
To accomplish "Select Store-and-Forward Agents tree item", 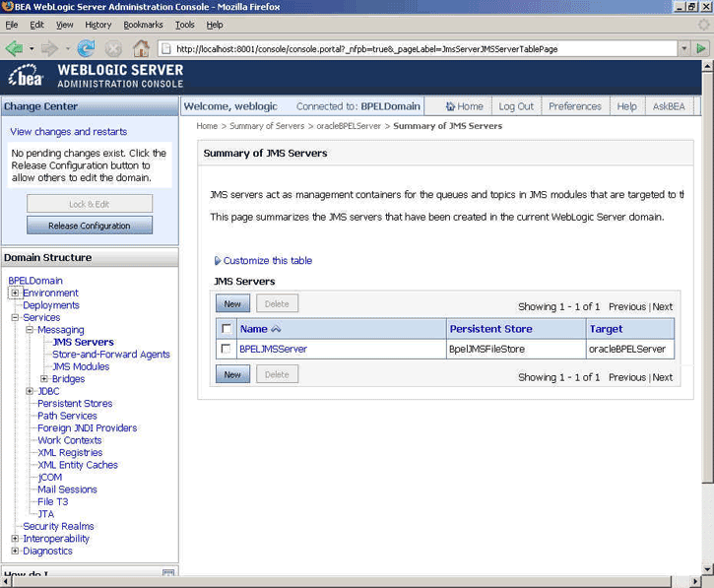I will (x=111, y=355).
